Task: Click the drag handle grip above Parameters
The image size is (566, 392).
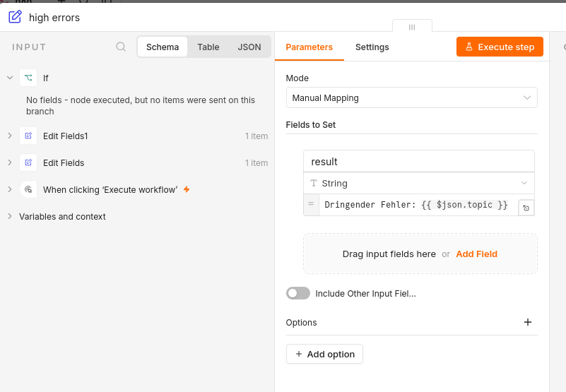Action: (x=412, y=27)
